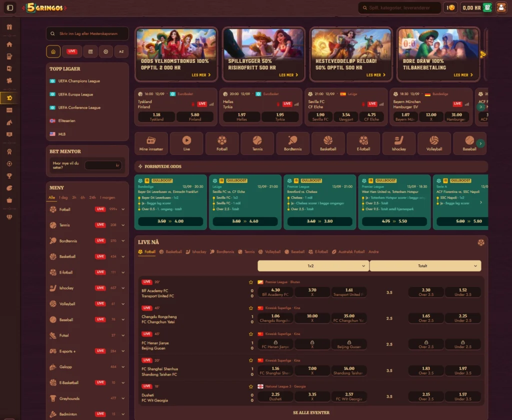
Task: Favorite the Chengdu Rongcheng match star
Action: tap(251, 308)
